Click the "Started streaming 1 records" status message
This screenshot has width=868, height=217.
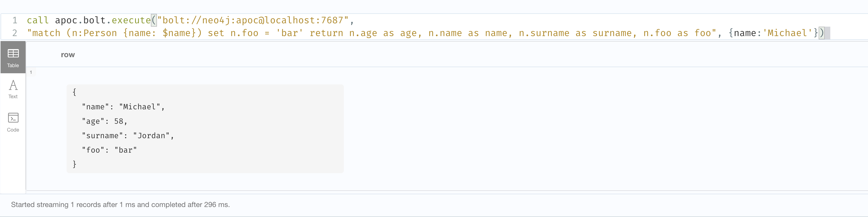point(120,205)
